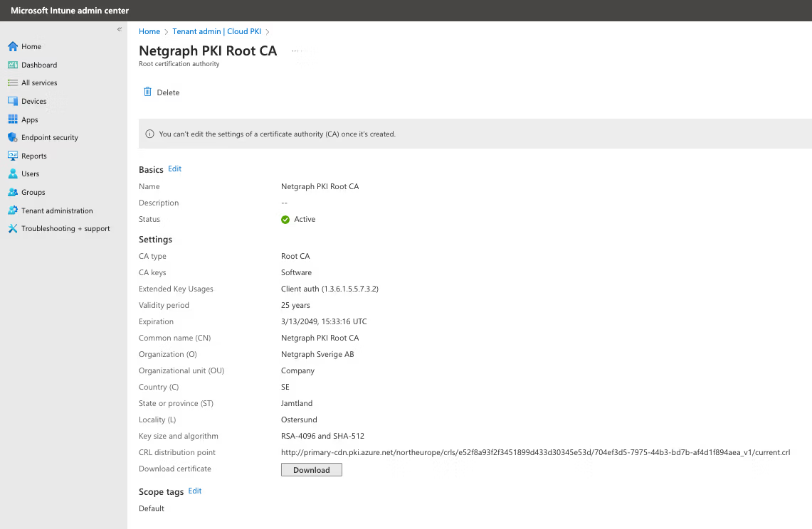Click the Default scope tag

[x=151, y=509]
